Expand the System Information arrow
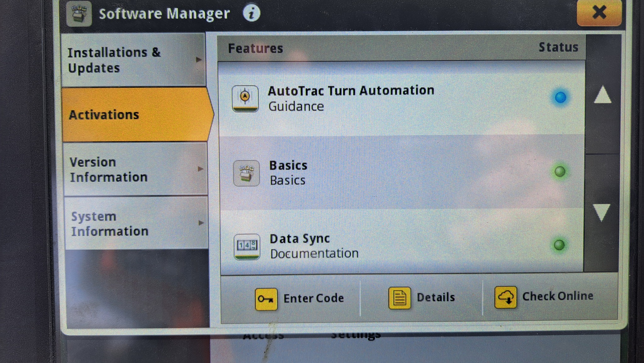 tap(201, 223)
